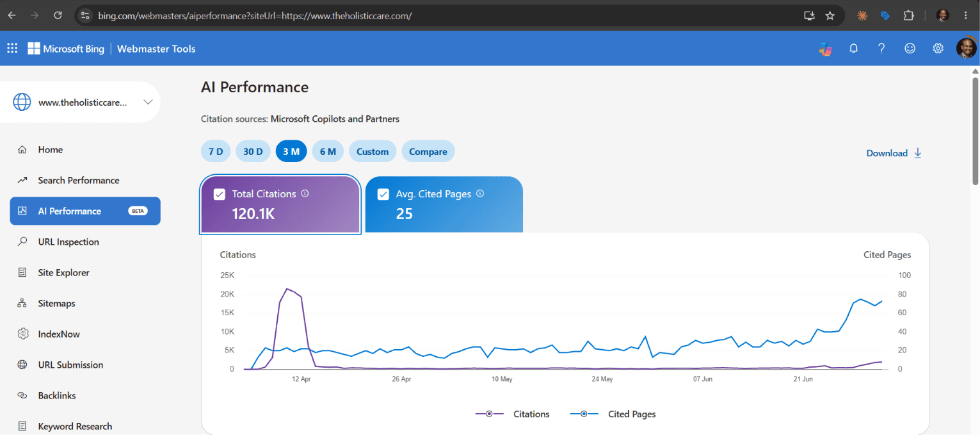Click the '25K' axis value

click(227, 275)
